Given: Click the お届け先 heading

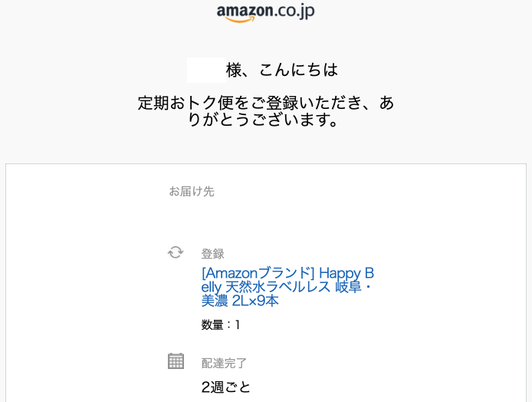Looking at the screenshot, I should tap(191, 191).
